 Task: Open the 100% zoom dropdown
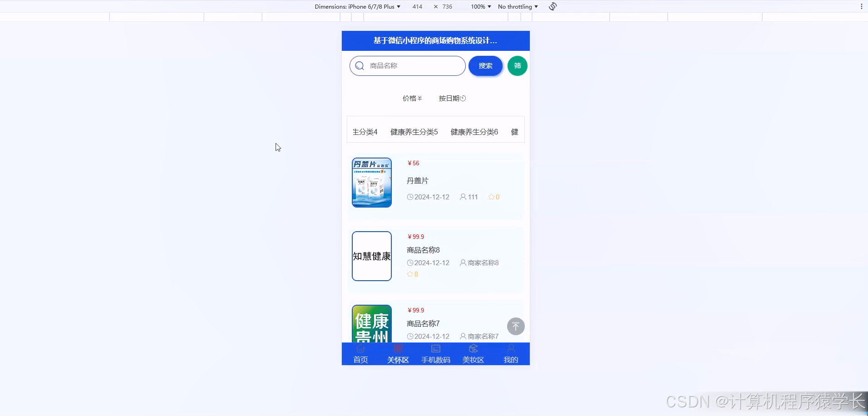479,6
